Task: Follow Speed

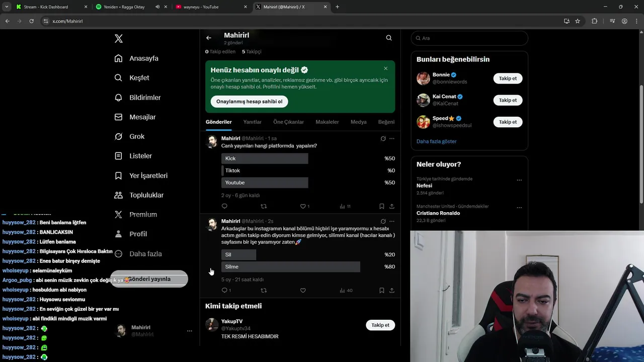Action: (508, 122)
